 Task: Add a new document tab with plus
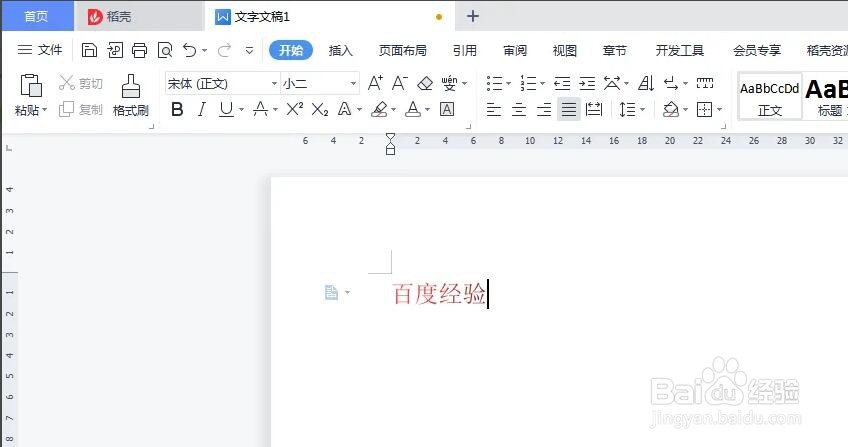coord(473,16)
